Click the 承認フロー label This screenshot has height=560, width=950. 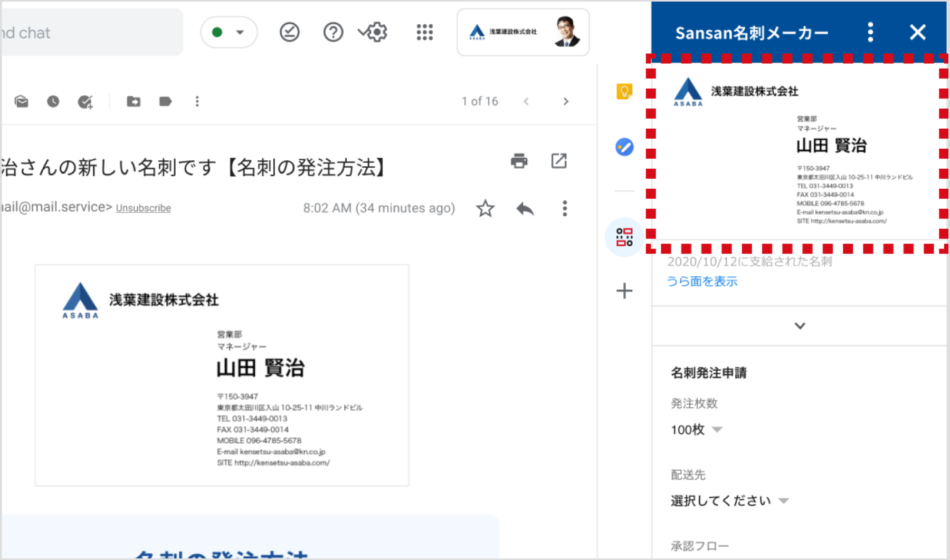[700, 546]
